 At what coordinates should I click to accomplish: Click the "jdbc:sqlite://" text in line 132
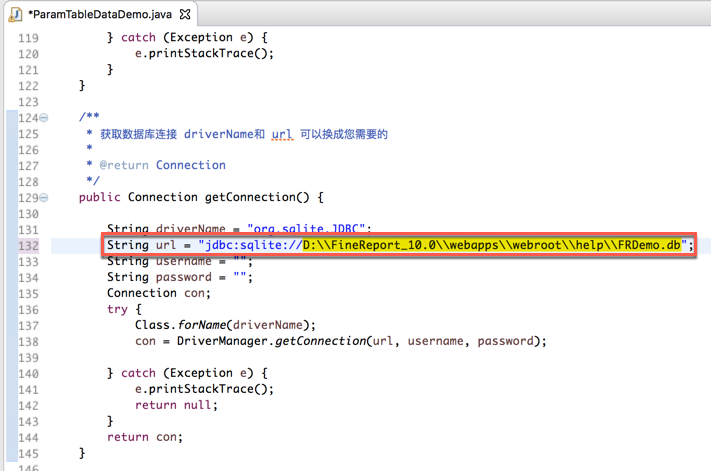click(254, 245)
